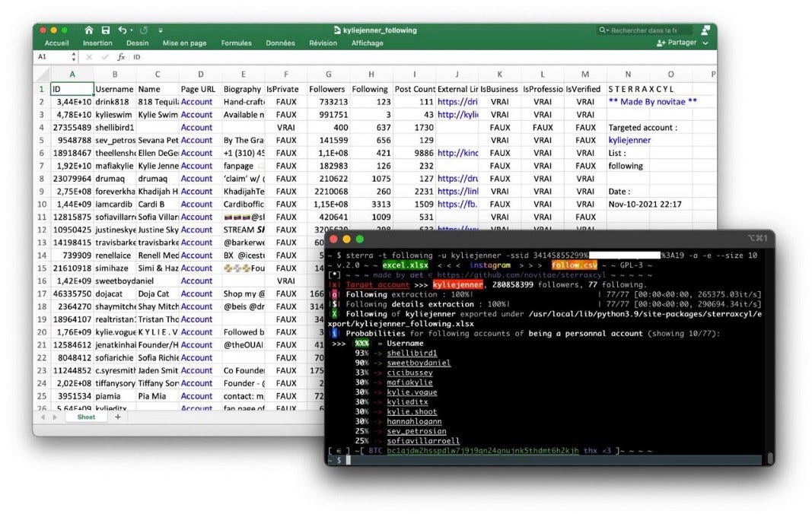This screenshot has height=514, width=812.
Task: Add a new sheet with the plus button
Action: [118, 417]
